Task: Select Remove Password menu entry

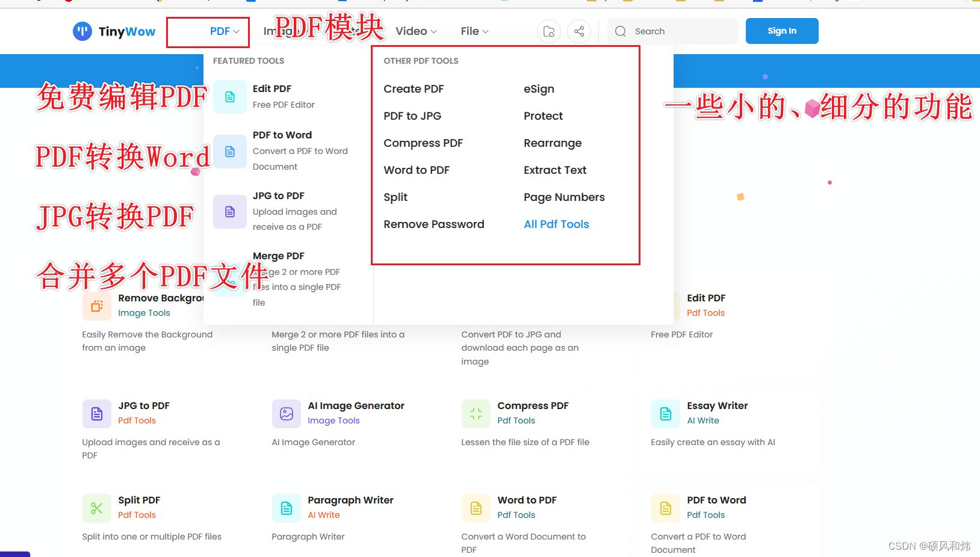Action: (x=434, y=224)
